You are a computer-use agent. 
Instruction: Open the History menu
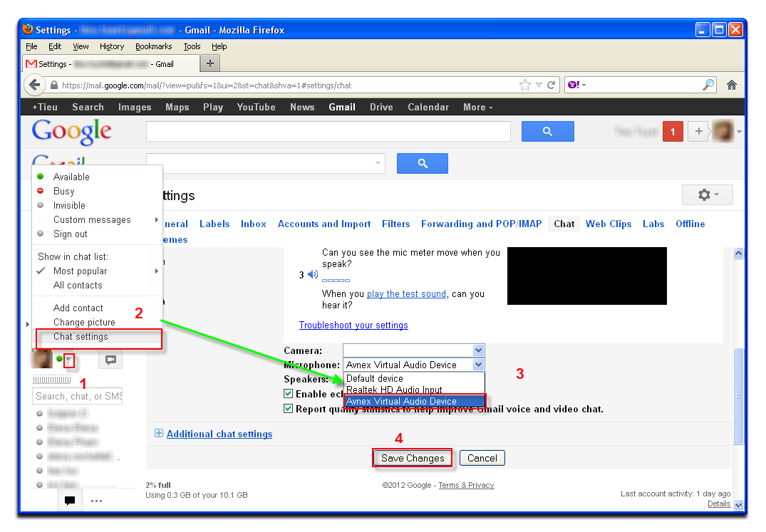pyautogui.click(x=112, y=46)
